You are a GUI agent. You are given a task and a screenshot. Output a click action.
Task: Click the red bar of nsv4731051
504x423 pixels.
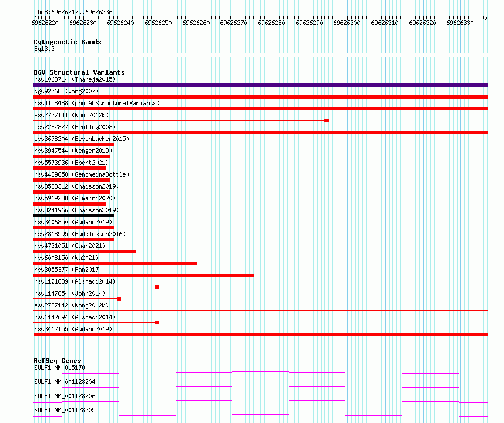[x=85, y=251]
